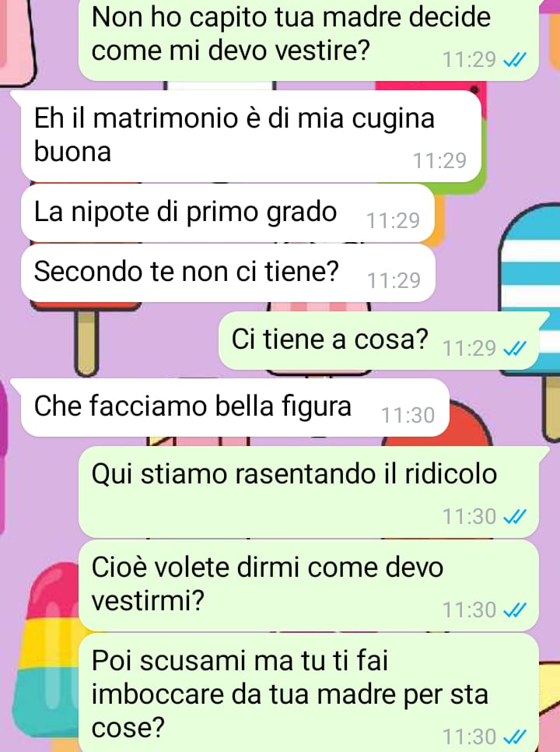Click read ticks on the "vestirmi?" message
Viewport: 560px width, 752px height.
[516, 610]
